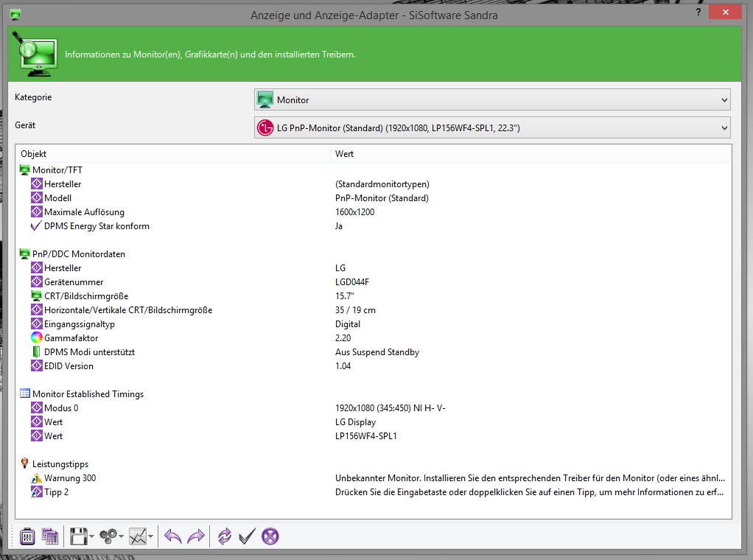
Task: Click the Horizontale/Vertikale CRT/Bildschirmgröße row
Action: point(373,309)
